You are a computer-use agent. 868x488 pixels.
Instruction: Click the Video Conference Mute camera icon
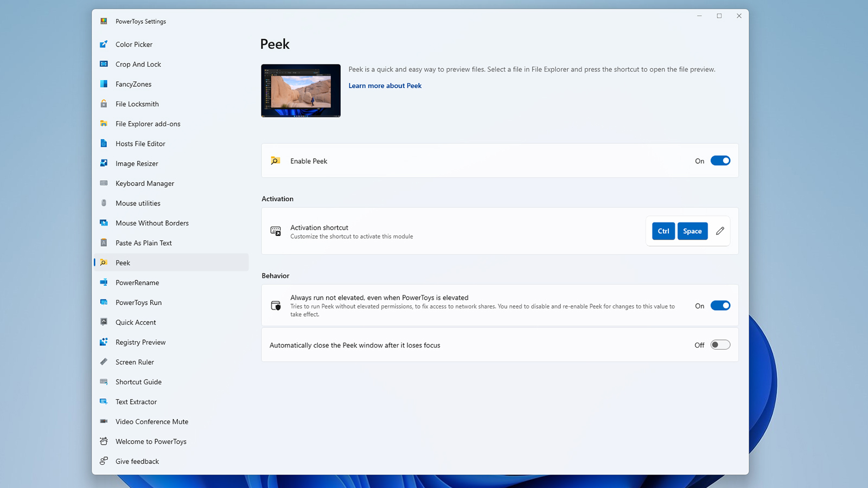point(104,421)
